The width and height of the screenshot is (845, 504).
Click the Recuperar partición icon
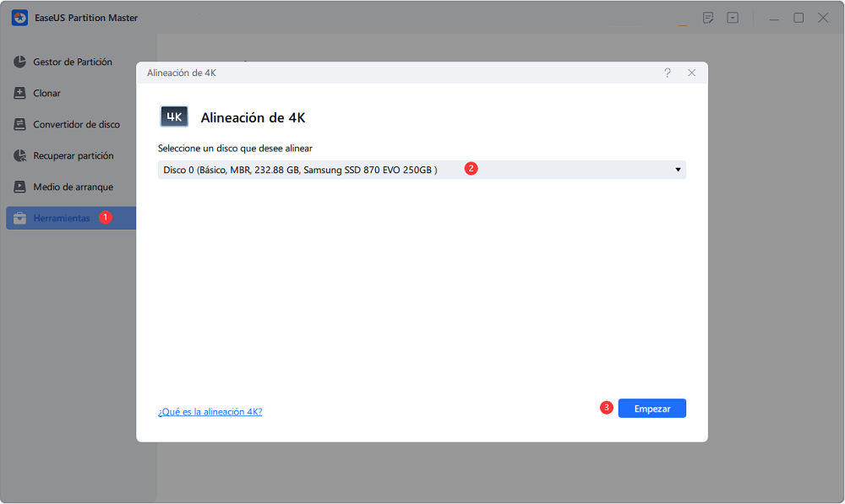[20, 155]
